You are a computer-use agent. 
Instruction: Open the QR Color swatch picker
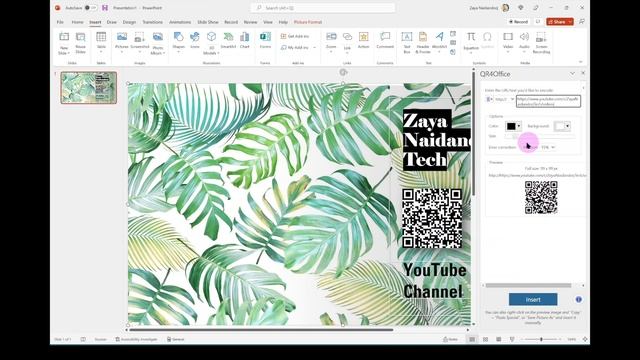513,126
